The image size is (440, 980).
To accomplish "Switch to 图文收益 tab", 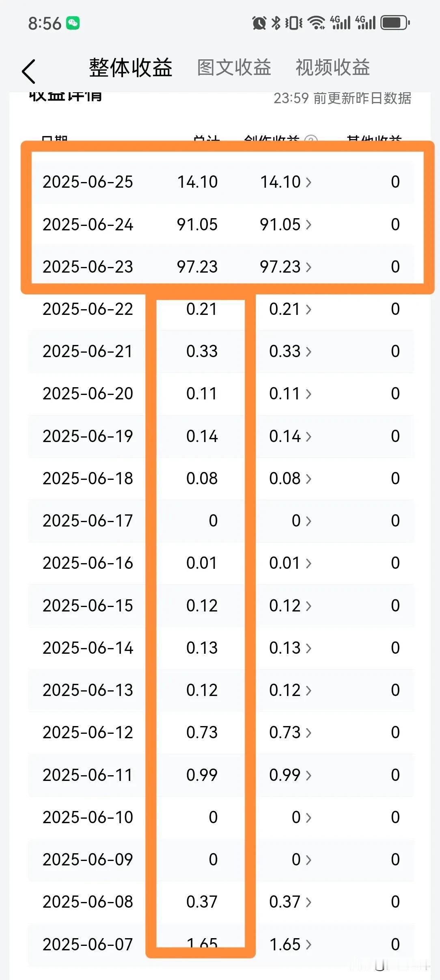I will (x=234, y=67).
